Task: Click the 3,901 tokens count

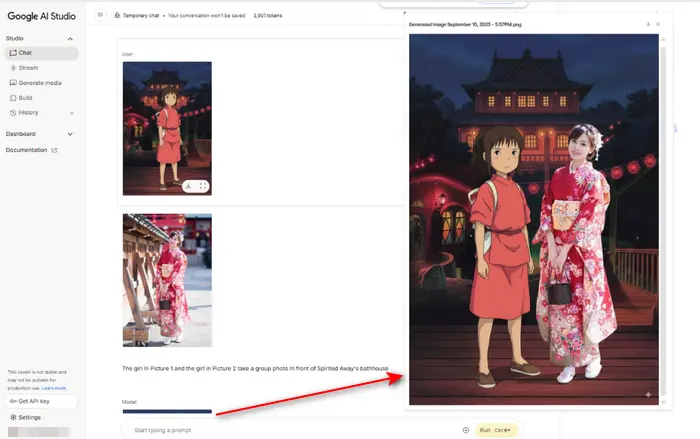Action: point(267,15)
